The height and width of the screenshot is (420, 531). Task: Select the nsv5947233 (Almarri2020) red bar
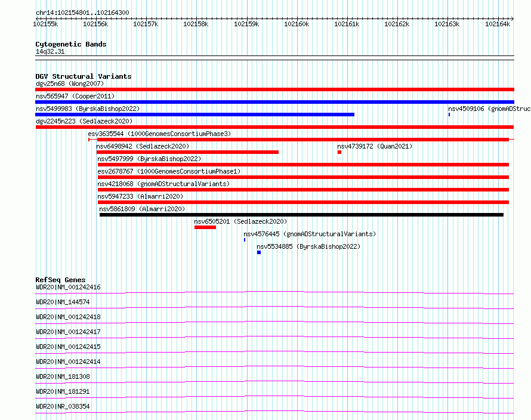click(x=304, y=202)
